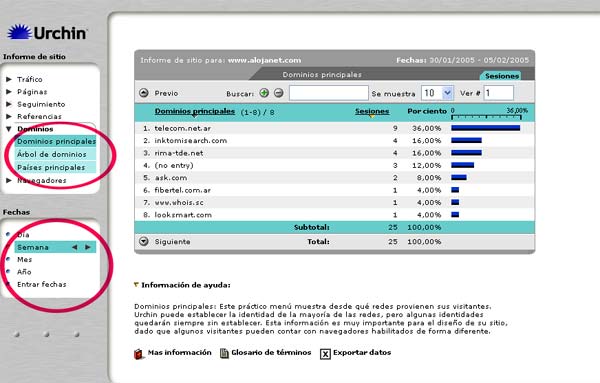Go to next week with right arrow

[x=88, y=247]
